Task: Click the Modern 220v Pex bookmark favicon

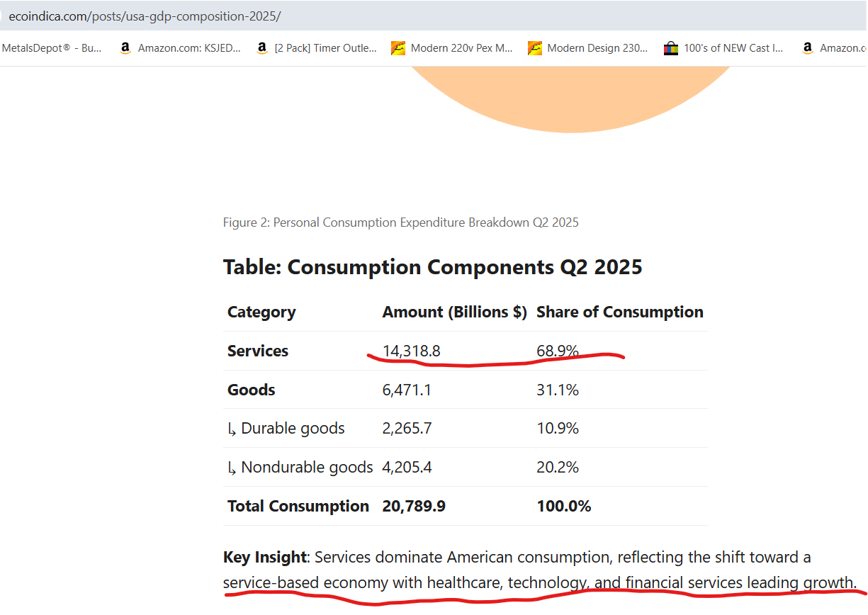Action: tap(398, 48)
